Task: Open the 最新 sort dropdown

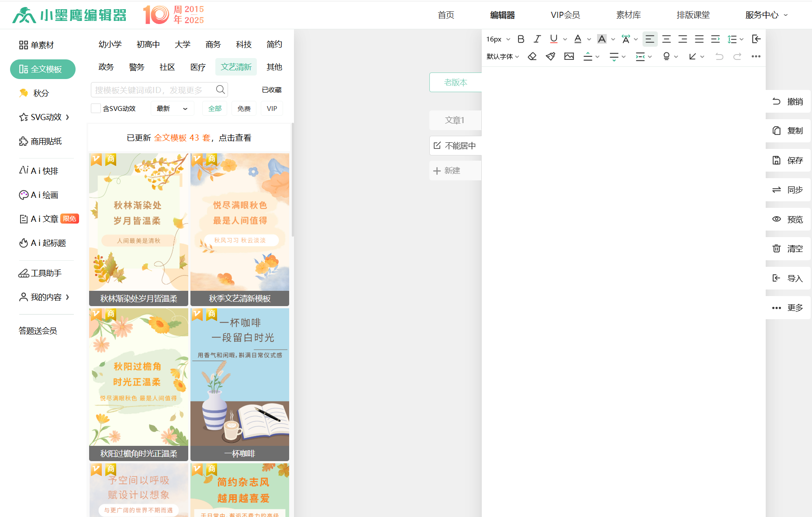Action: tap(172, 109)
